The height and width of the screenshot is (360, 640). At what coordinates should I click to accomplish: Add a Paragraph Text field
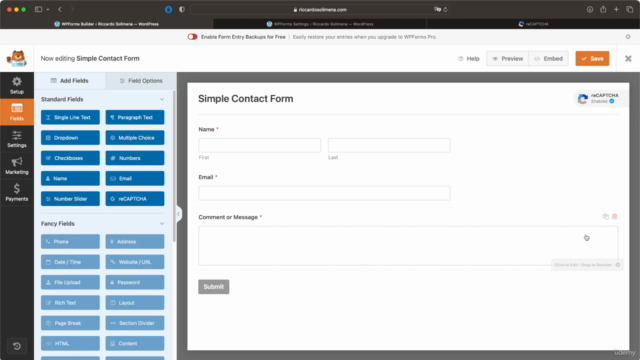tap(135, 117)
